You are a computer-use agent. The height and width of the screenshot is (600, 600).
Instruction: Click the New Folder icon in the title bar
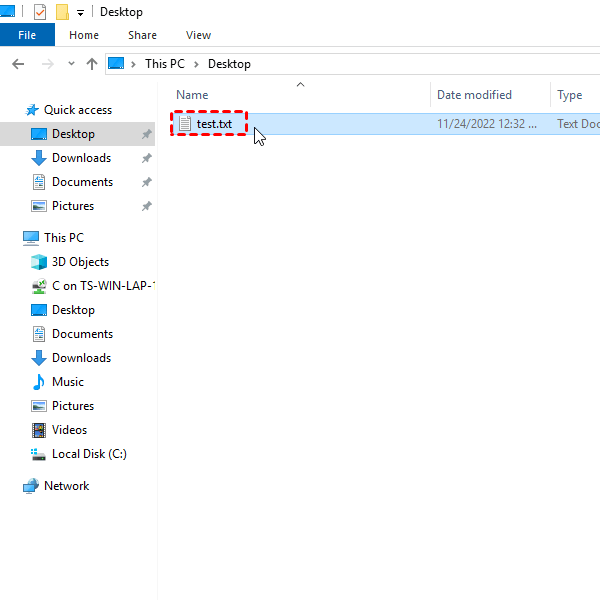click(62, 12)
